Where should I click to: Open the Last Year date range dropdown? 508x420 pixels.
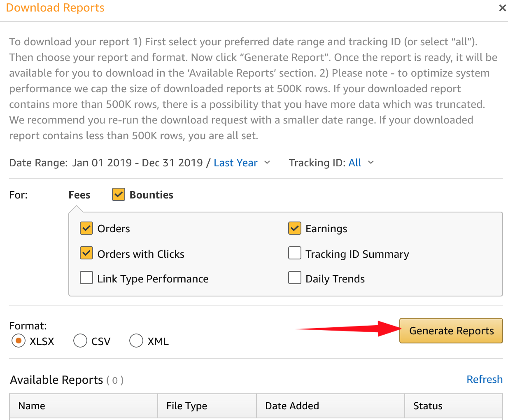tap(235, 163)
